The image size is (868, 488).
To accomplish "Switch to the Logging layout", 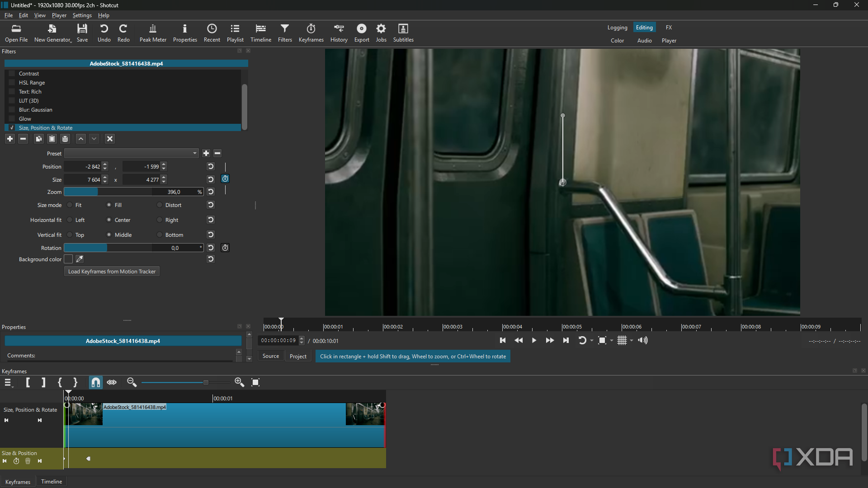I will (x=617, y=28).
